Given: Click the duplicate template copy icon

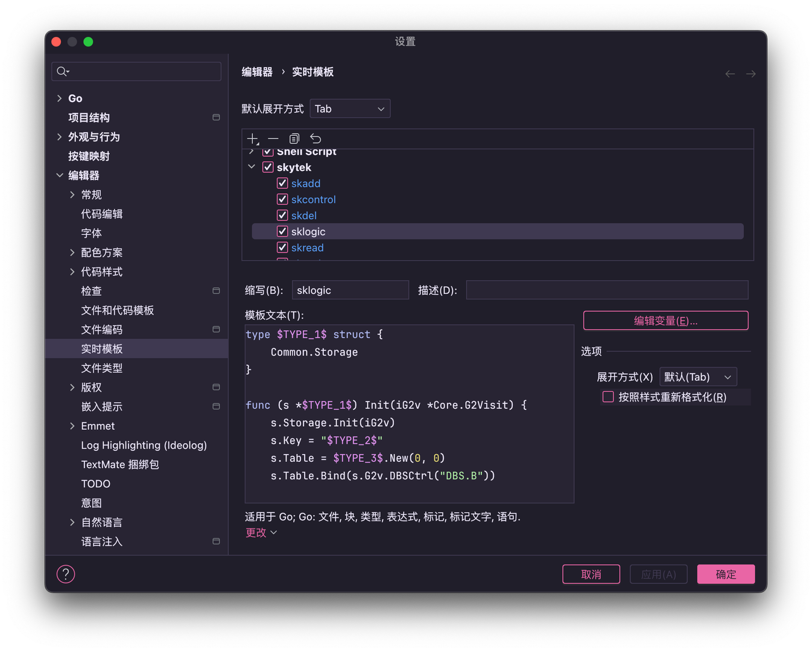Looking at the screenshot, I should click(x=294, y=139).
